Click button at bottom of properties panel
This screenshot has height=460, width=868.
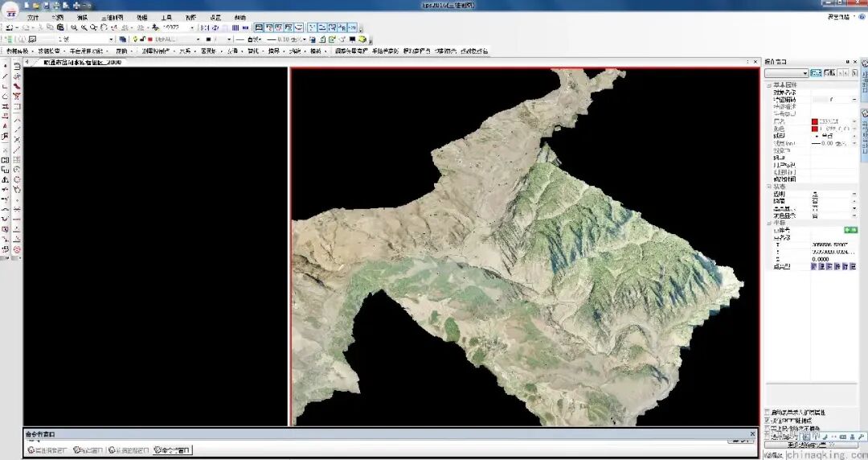(x=811, y=445)
